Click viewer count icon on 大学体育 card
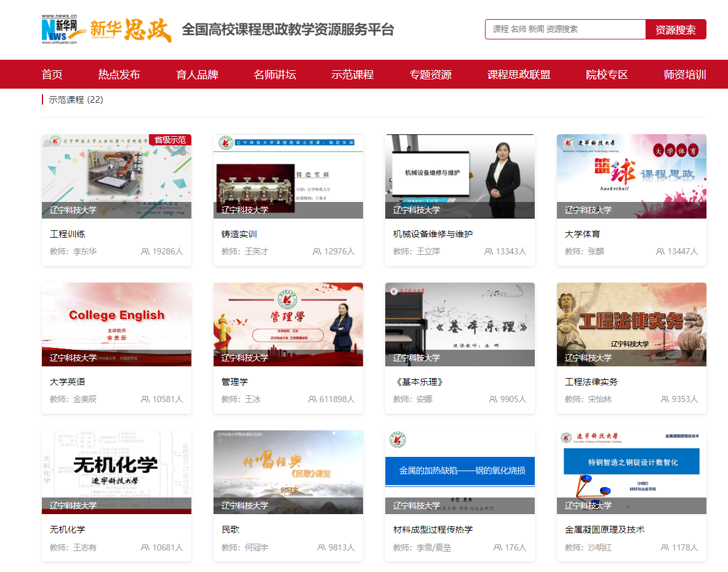 tap(660, 252)
